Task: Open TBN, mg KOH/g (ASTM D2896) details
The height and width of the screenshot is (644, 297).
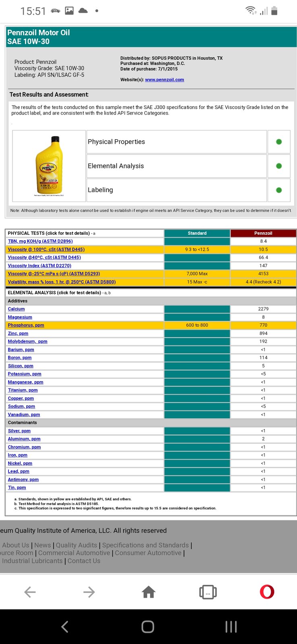Action: [x=40, y=241]
